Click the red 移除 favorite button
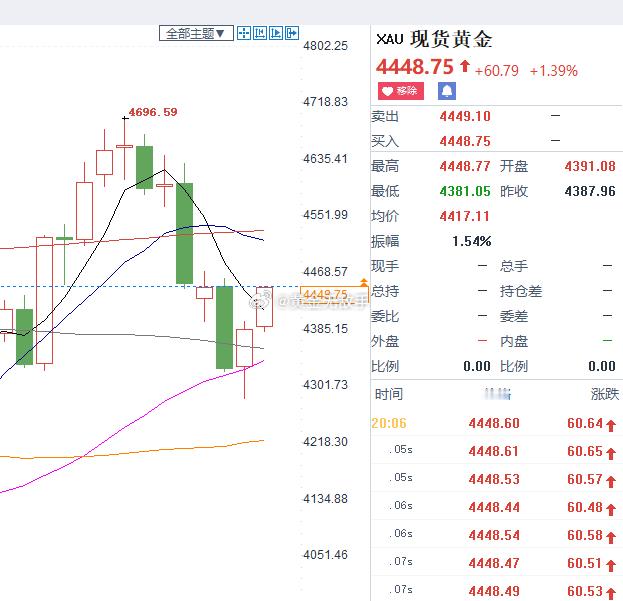The image size is (623, 601). [400, 91]
